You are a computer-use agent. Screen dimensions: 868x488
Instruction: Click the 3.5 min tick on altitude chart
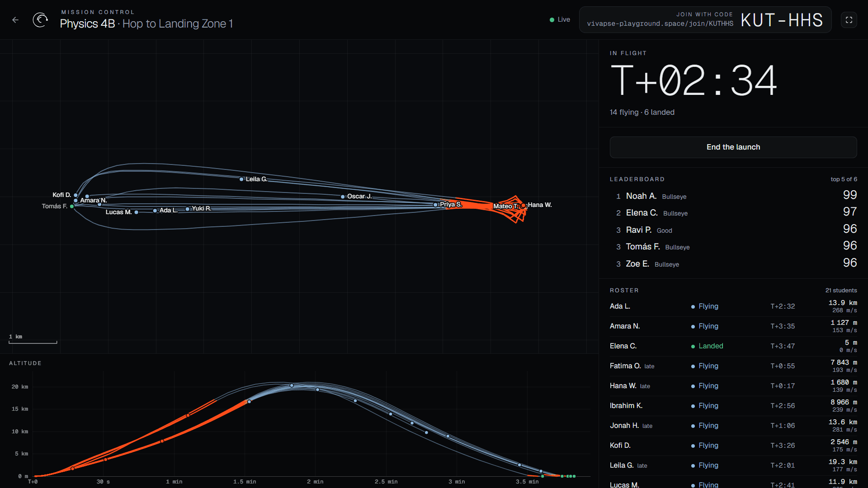pyautogui.click(x=527, y=482)
